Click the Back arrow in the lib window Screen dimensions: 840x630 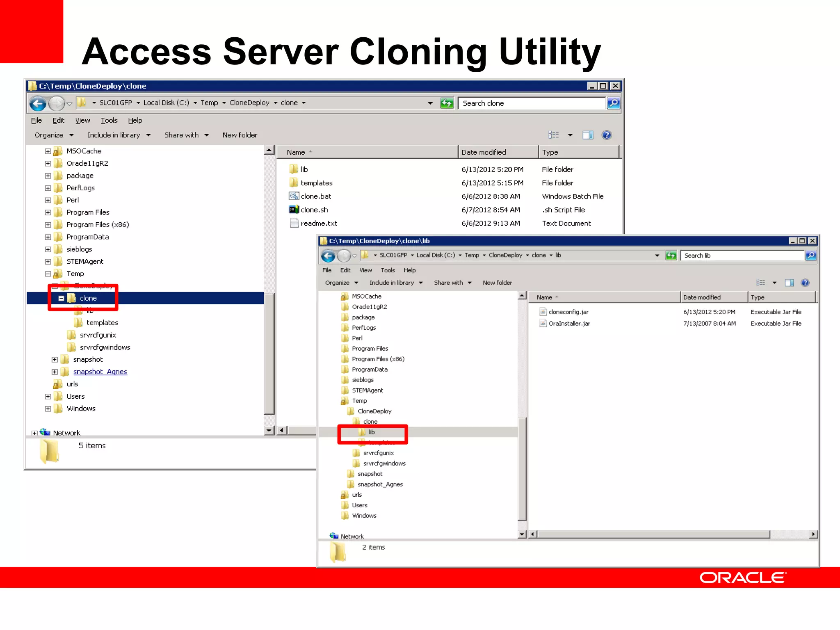click(328, 256)
